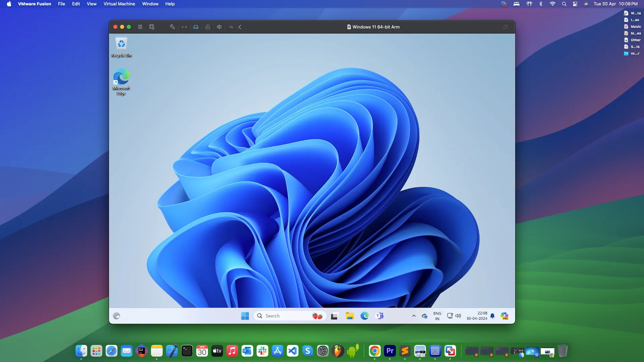Open the Help menu

pyautogui.click(x=170, y=4)
